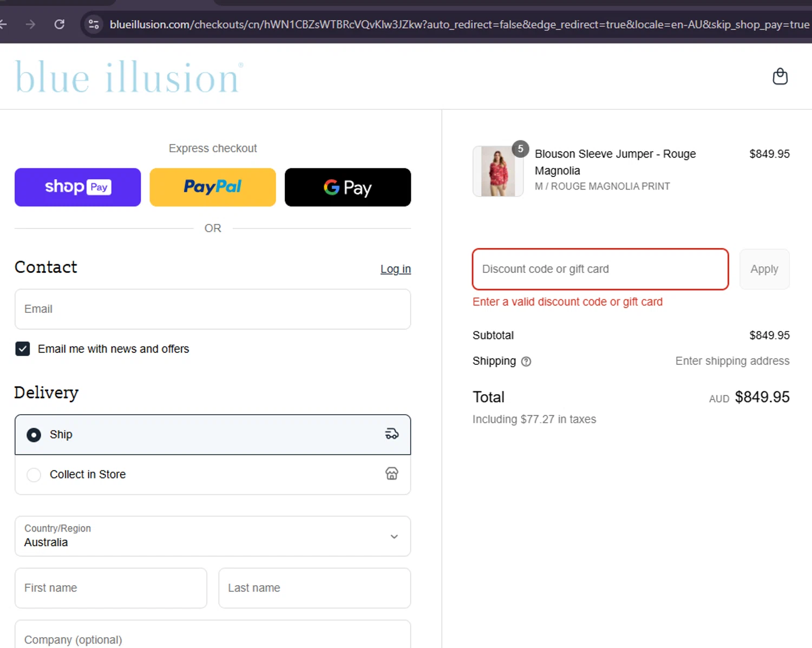
Task: Click the item quantity badge showing 5
Action: click(520, 148)
